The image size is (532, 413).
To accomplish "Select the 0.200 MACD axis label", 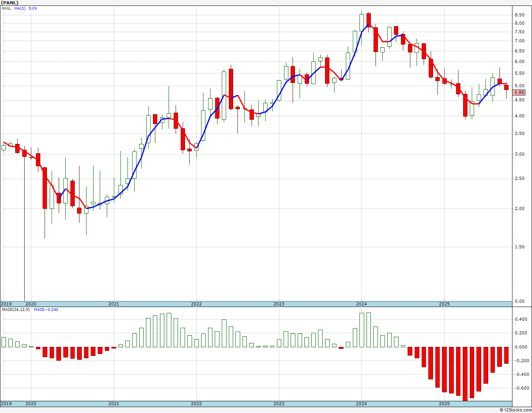I will [x=521, y=333].
